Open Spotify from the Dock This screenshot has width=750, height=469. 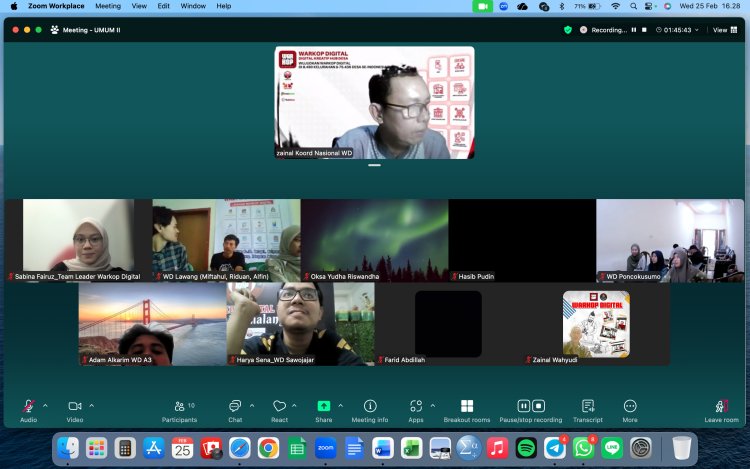pos(526,447)
